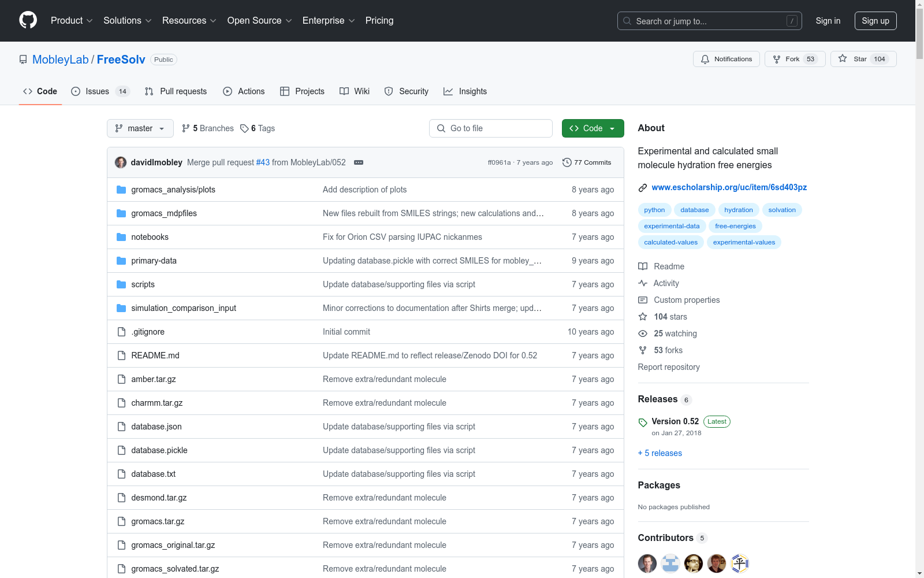Click the first contributor avatar

(x=647, y=564)
